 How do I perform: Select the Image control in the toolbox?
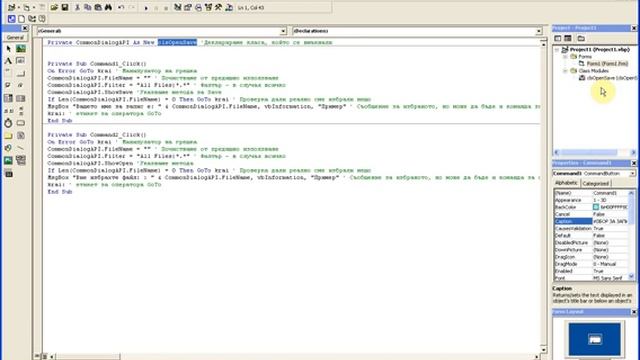(9, 160)
